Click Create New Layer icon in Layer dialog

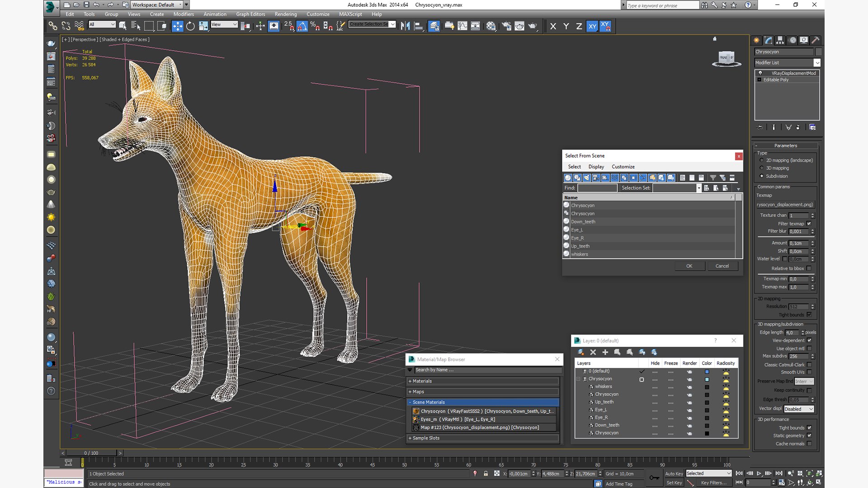click(x=581, y=352)
